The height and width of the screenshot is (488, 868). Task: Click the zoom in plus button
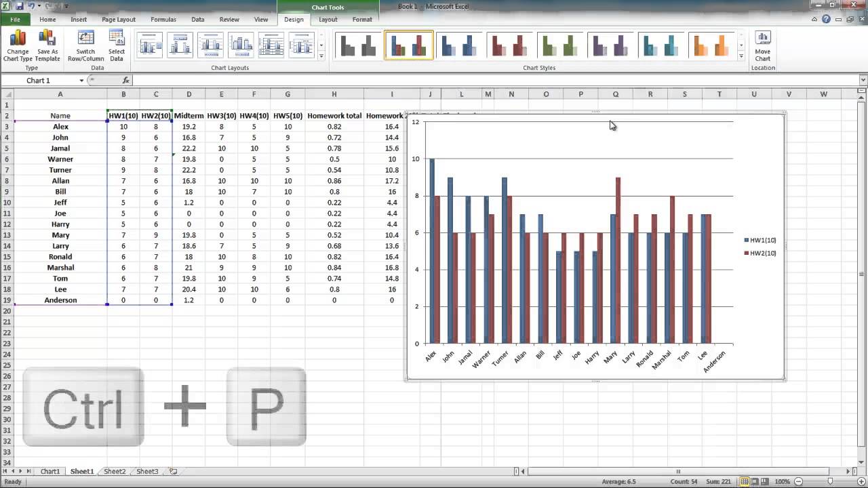[862, 482]
